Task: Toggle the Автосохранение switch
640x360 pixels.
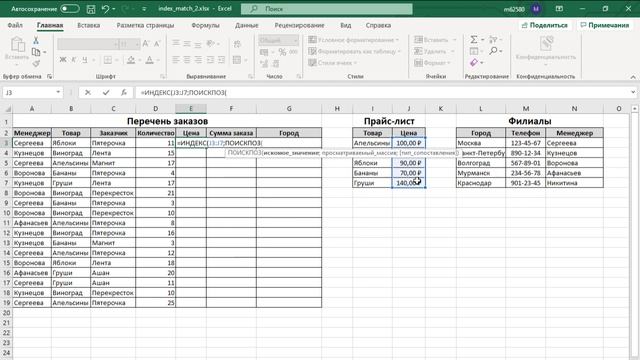Action: [69, 9]
